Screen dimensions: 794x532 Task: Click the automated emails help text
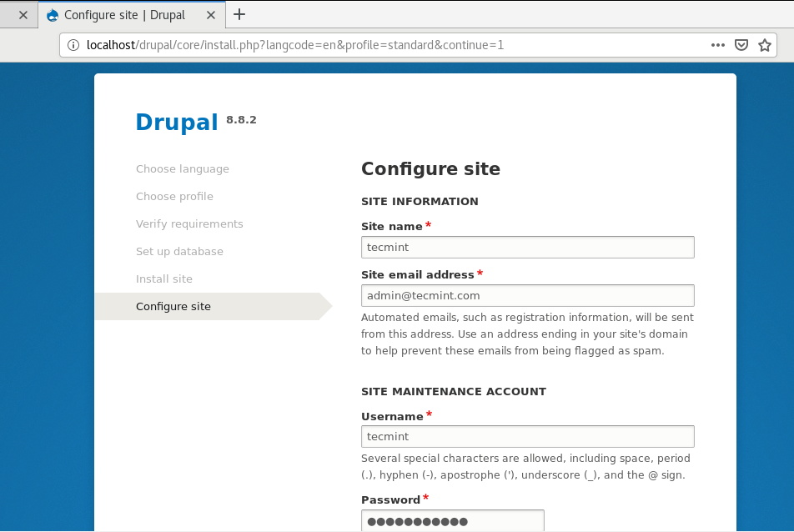click(x=527, y=334)
